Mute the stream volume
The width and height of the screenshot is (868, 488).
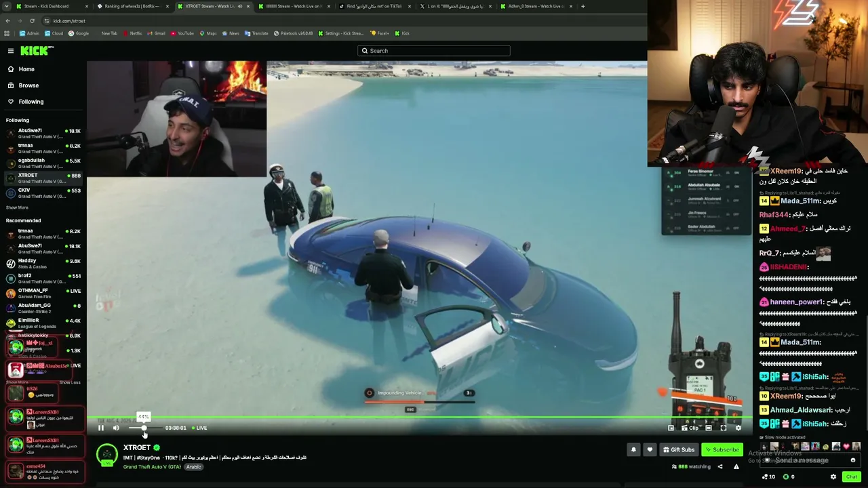(x=116, y=428)
